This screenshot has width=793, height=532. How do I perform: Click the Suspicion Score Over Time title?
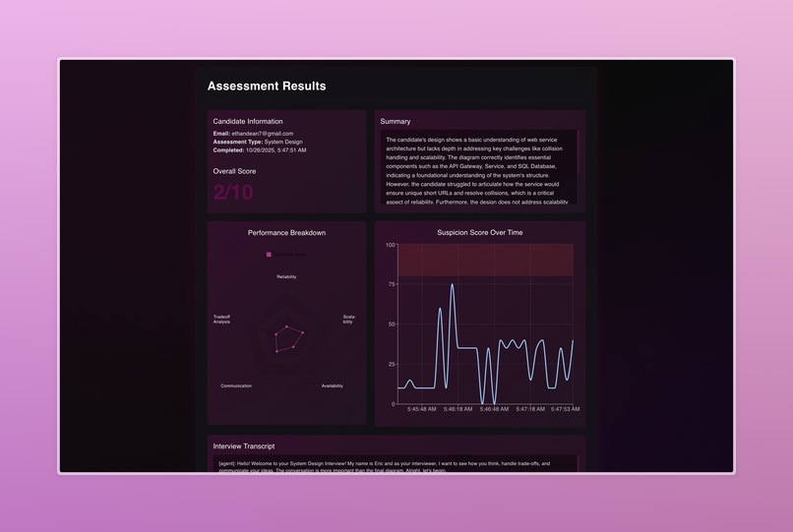point(480,233)
